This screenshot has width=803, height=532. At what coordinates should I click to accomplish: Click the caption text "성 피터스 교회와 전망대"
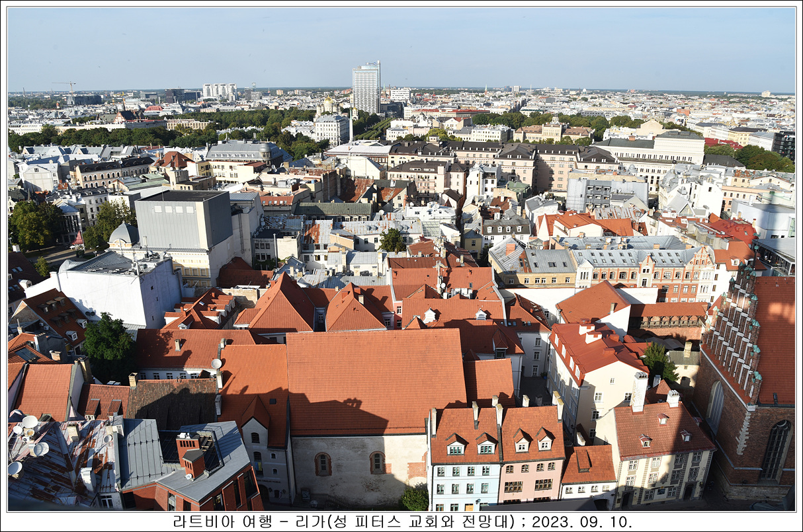pos(420,521)
